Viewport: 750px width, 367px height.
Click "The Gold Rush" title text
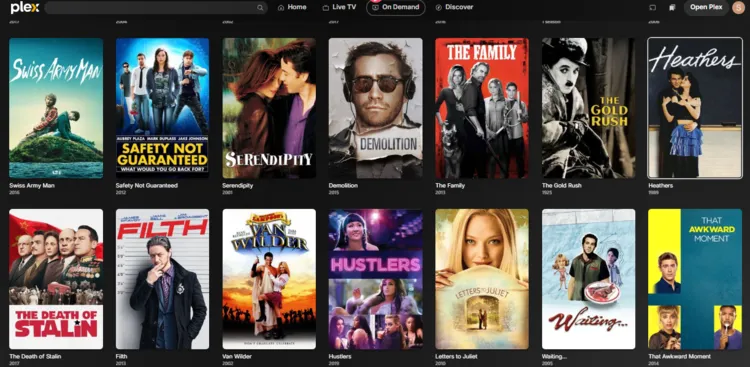pos(562,186)
